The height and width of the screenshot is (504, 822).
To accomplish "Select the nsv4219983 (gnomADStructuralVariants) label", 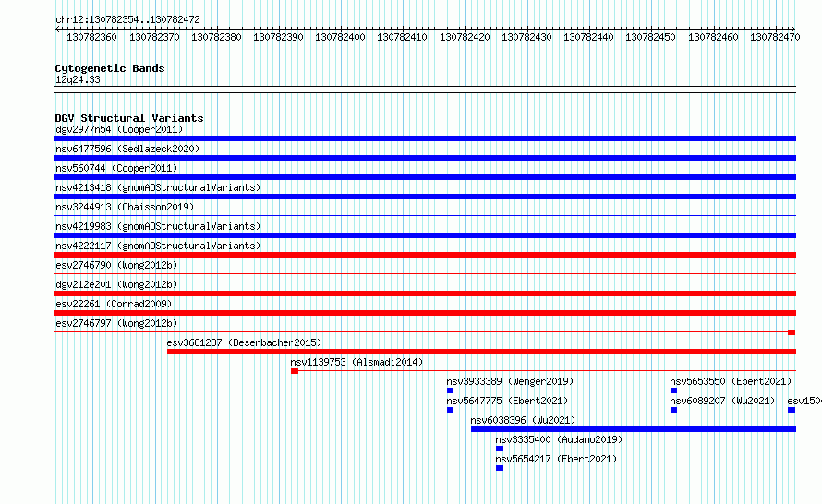I will point(158,226).
